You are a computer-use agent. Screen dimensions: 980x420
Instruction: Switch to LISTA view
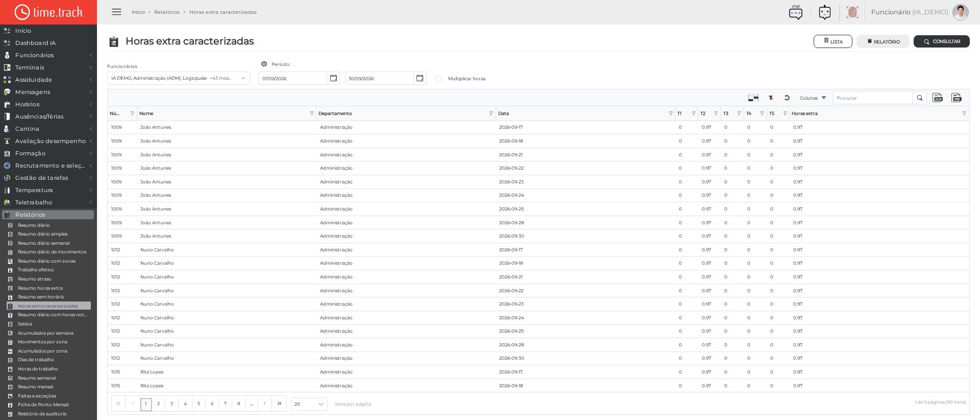tap(833, 41)
